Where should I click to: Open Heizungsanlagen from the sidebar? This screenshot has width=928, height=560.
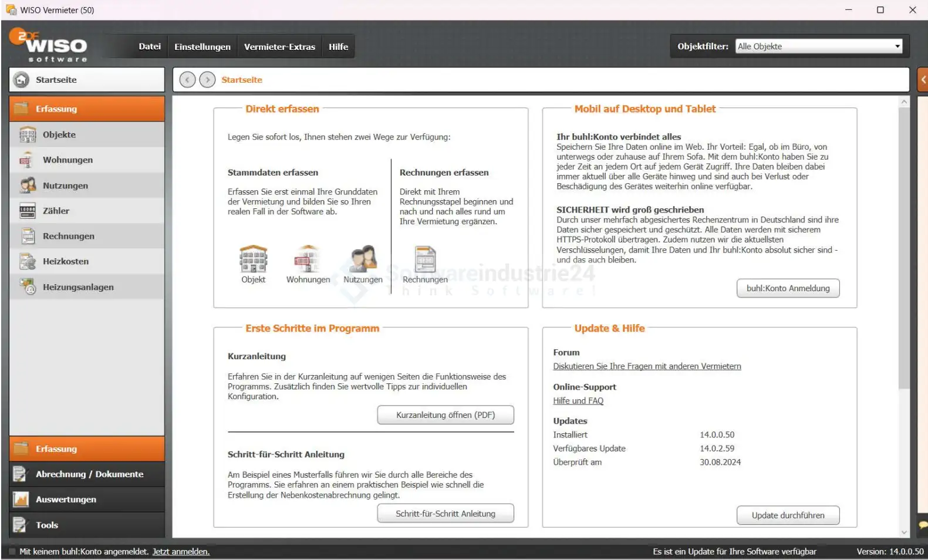77,287
